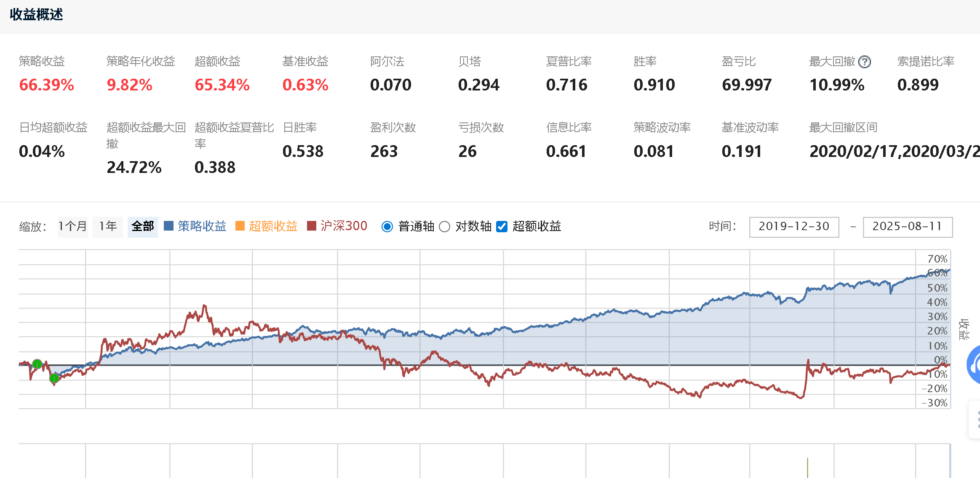Switch to 对数轴 logarithmic axis
This screenshot has width=980, height=478.
444,227
